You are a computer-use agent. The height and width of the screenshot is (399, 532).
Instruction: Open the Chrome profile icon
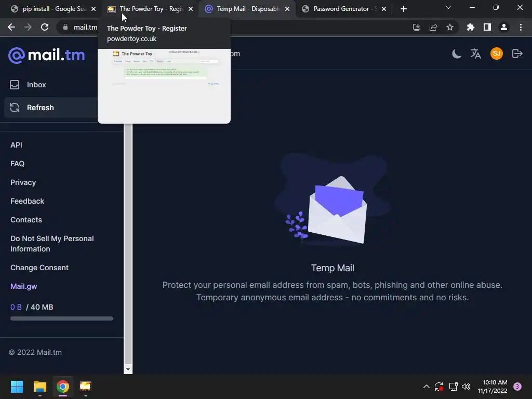[x=504, y=27]
